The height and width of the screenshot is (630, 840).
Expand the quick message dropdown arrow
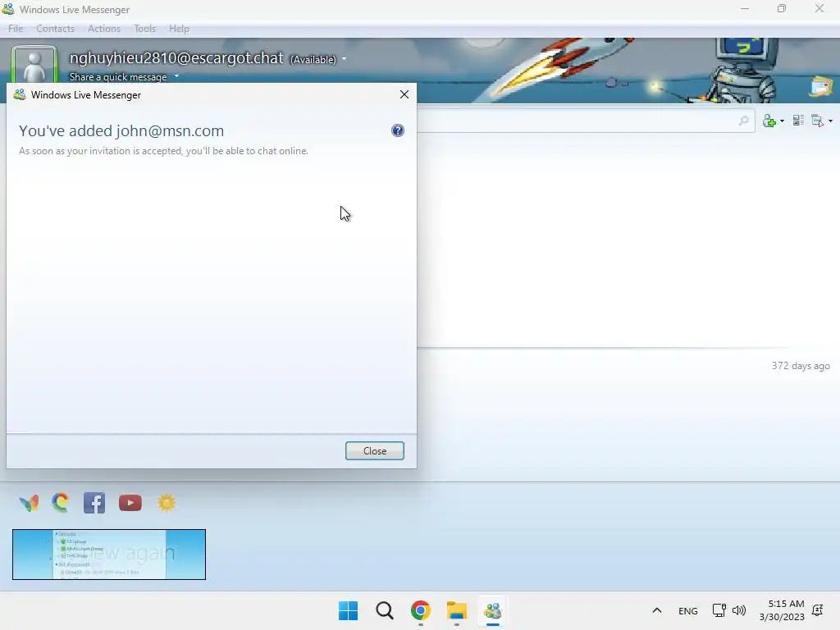coord(176,76)
